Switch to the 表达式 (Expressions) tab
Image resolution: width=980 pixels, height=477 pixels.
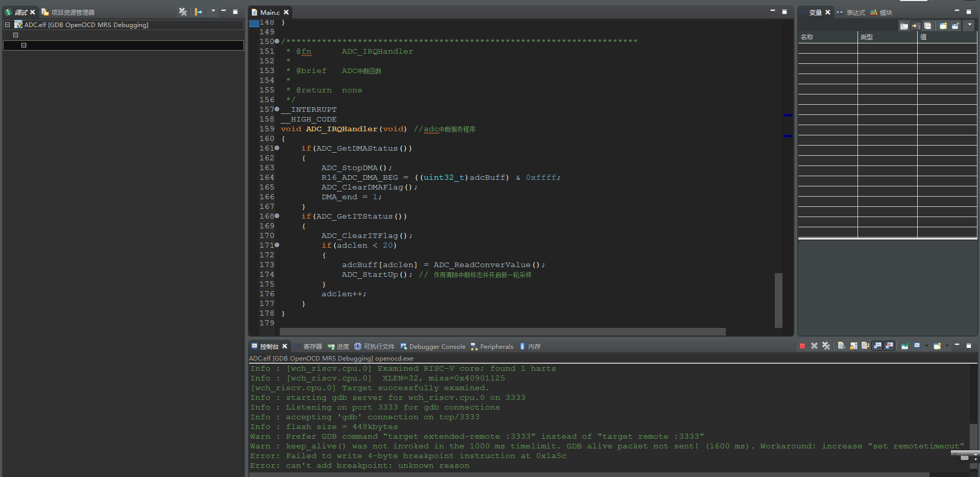pos(851,12)
